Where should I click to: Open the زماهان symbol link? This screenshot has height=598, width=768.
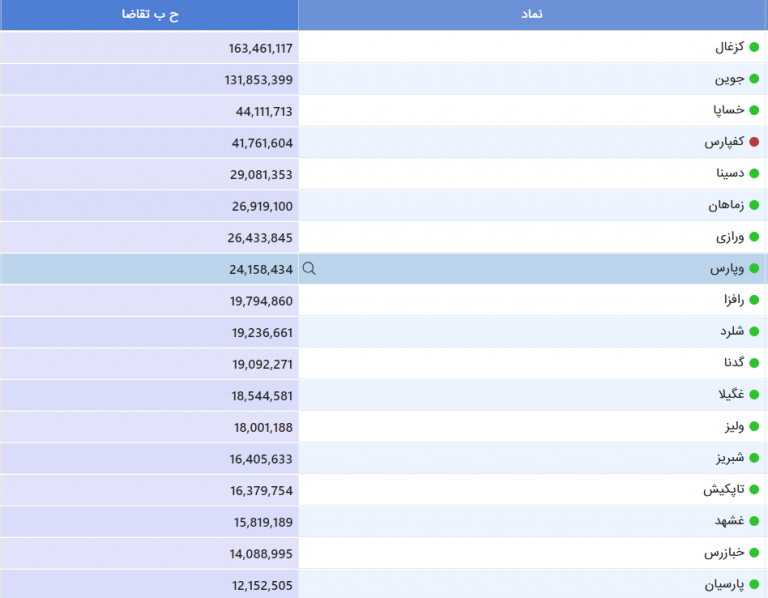tap(726, 205)
